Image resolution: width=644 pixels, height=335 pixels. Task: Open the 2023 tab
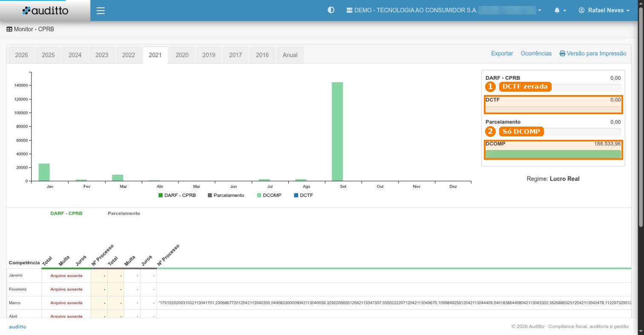pyautogui.click(x=102, y=55)
